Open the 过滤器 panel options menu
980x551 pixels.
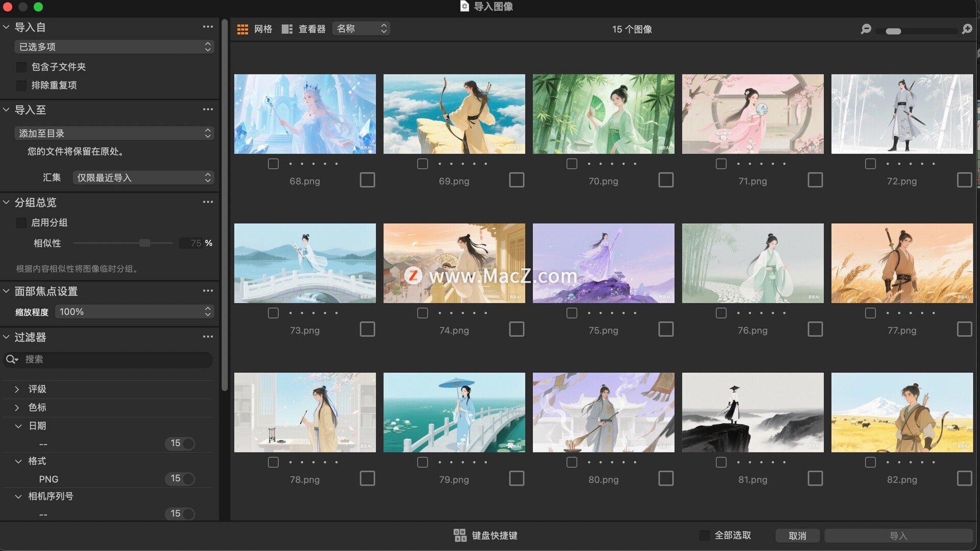[x=208, y=337]
